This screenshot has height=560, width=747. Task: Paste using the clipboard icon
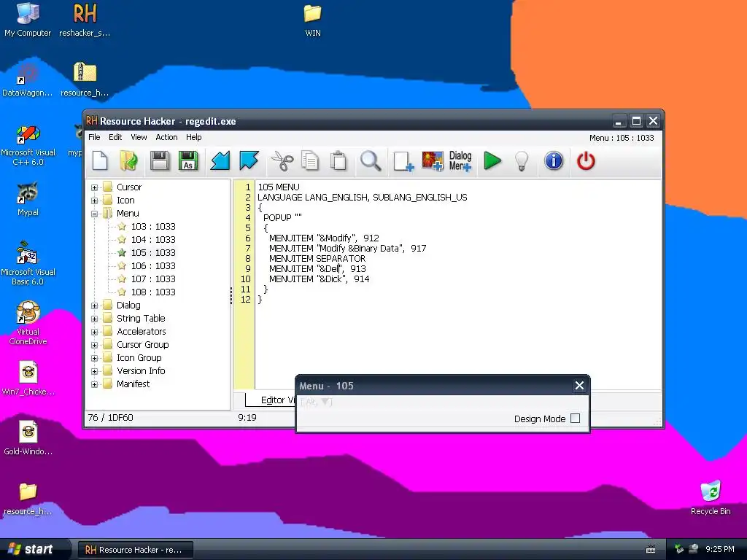coord(338,161)
